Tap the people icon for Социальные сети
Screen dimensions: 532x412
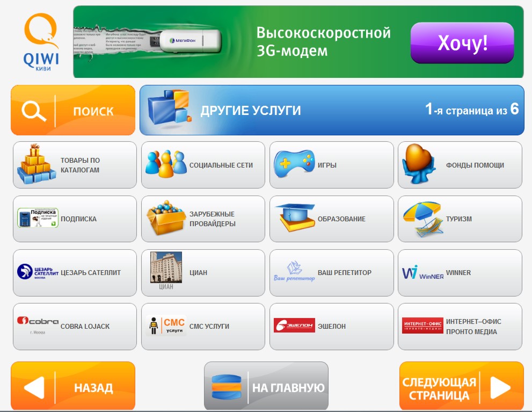pos(166,164)
